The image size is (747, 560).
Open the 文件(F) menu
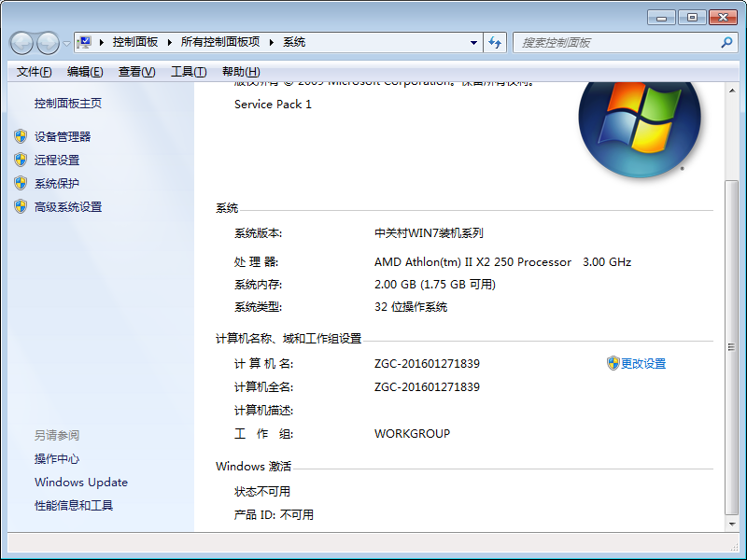coord(35,72)
